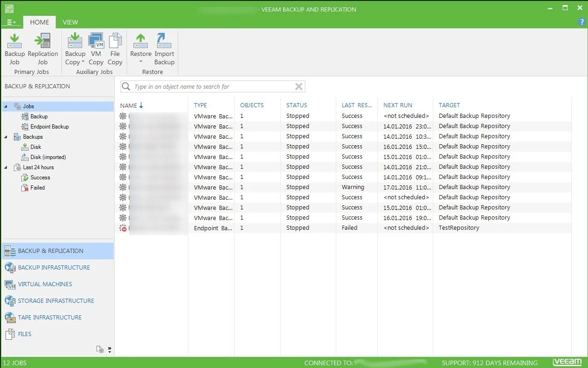588x368 pixels.
Task: Click 'SUPPORT: 912 DAYS REMAINING' status text
Action: (490, 363)
